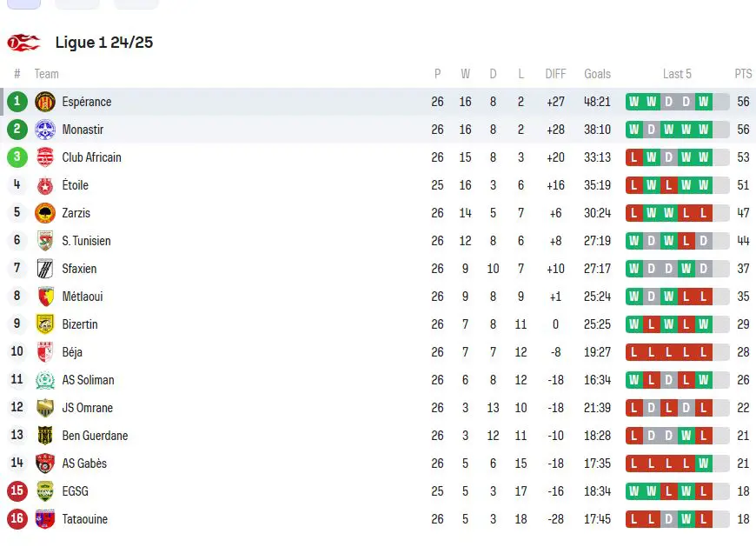Select the Monastir club badge
This screenshot has height=547, width=756.
45,130
